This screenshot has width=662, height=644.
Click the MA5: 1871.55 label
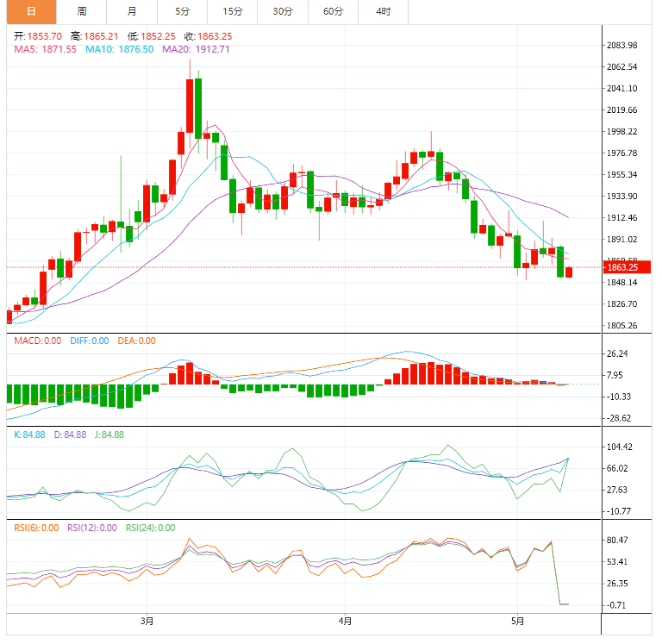pos(45,49)
